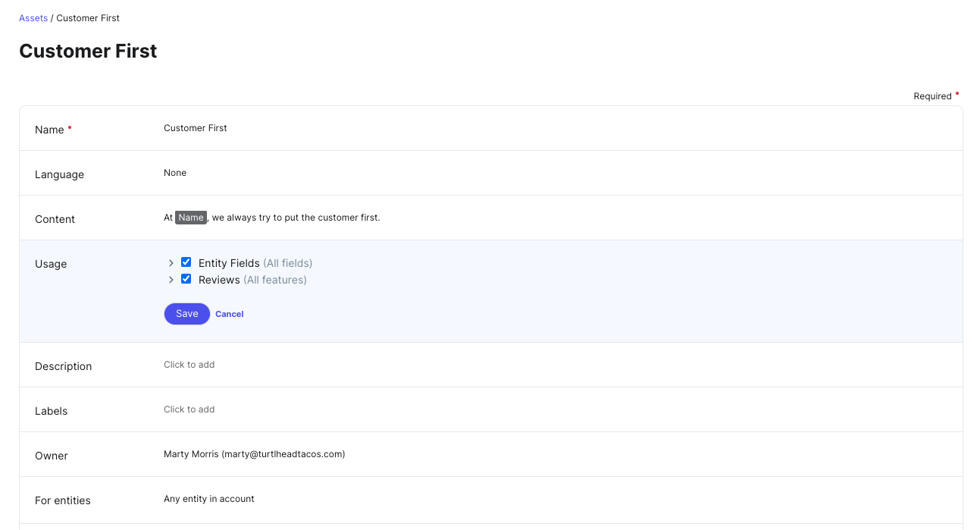This screenshot has width=980, height=530.
Task: Edit the For entities value
Action: [209, 499]
